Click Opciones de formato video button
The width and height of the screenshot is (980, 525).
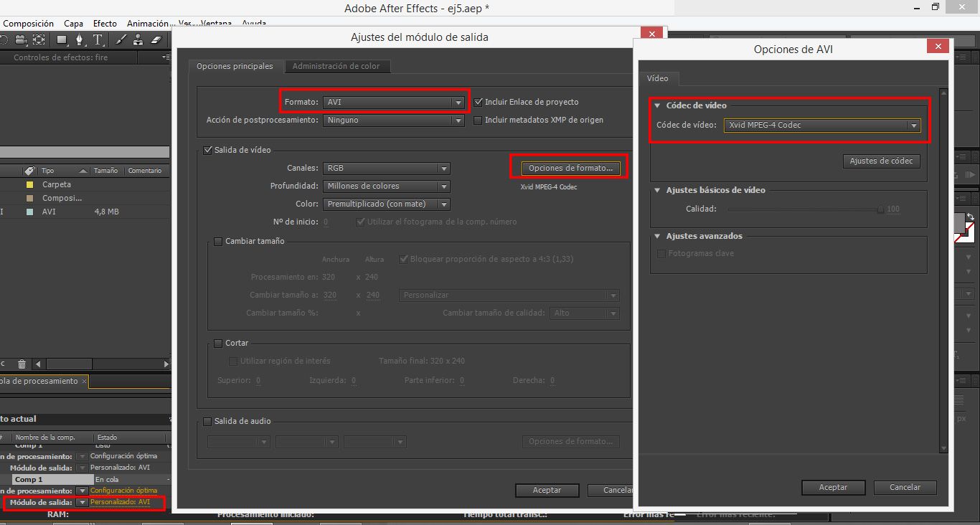570,168
